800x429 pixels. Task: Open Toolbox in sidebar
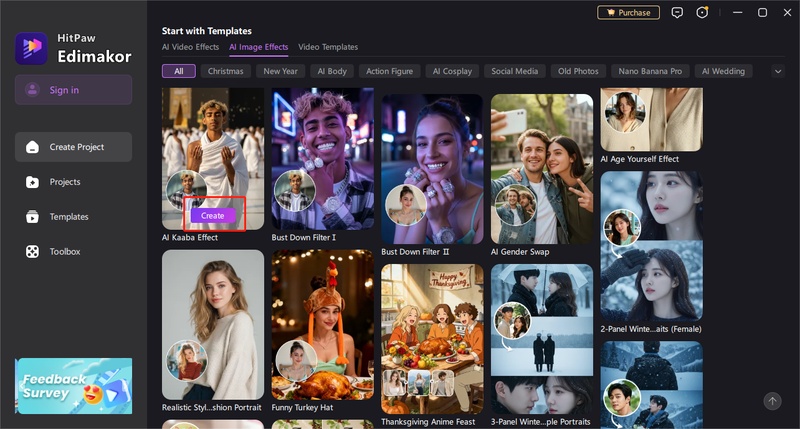(x=73, y=251)
